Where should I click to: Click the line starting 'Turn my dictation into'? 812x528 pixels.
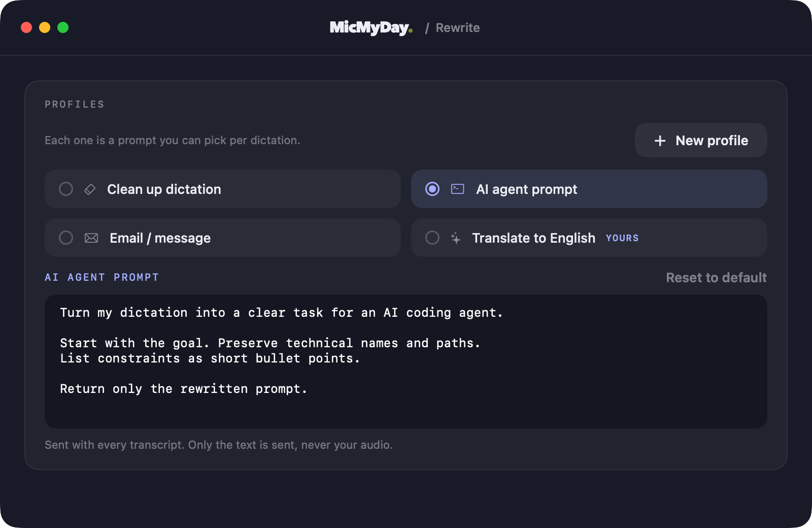click(x=282, y=313)
